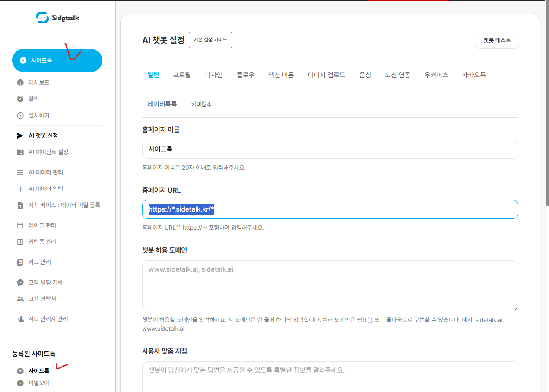Click the 입력폼 관리 grid icon

20,242
